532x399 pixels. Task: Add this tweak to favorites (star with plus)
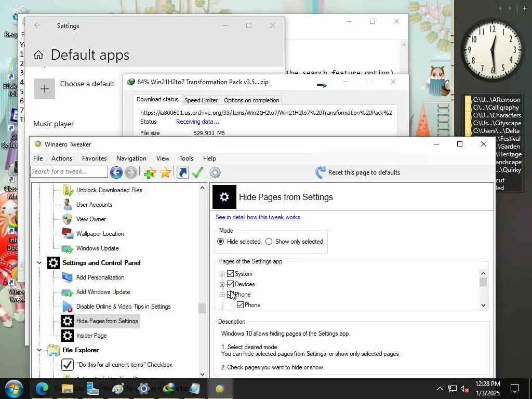[150, 172]
